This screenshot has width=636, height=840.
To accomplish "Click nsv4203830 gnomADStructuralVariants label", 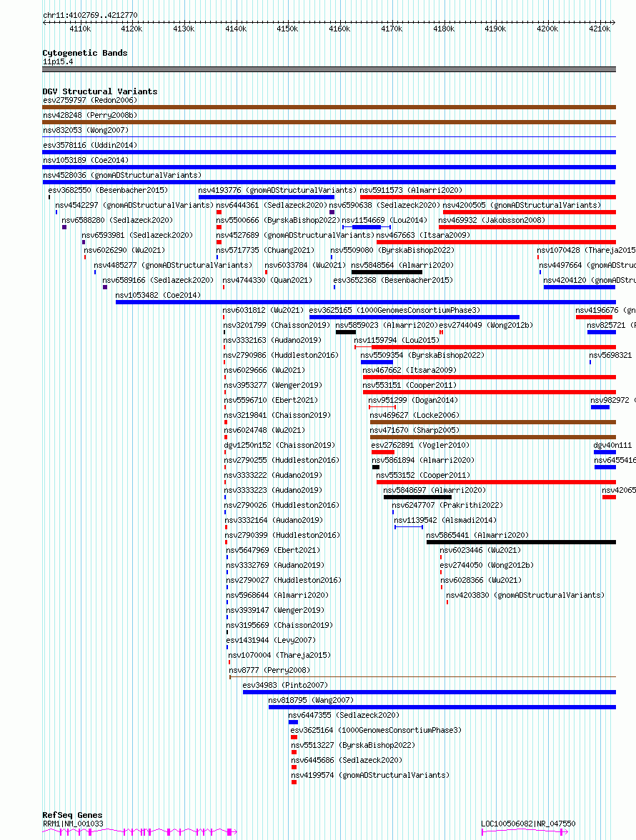I will [x=525, y=595].
